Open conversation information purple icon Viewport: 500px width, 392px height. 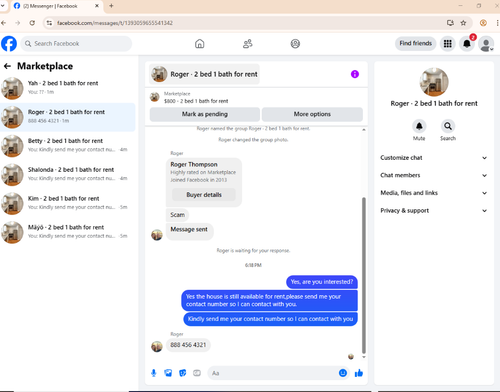(x=355, y=74)
